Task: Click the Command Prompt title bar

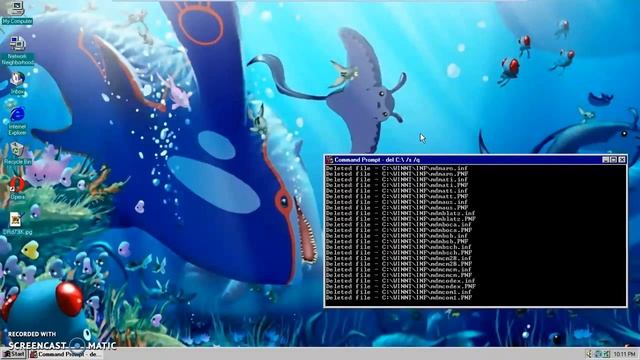Action: (x=476, y=160)
